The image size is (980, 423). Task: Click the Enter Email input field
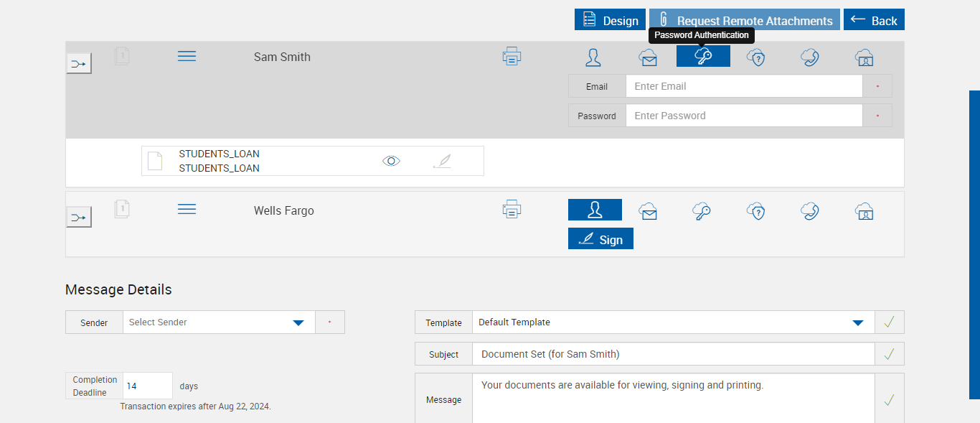click(743, 86)
